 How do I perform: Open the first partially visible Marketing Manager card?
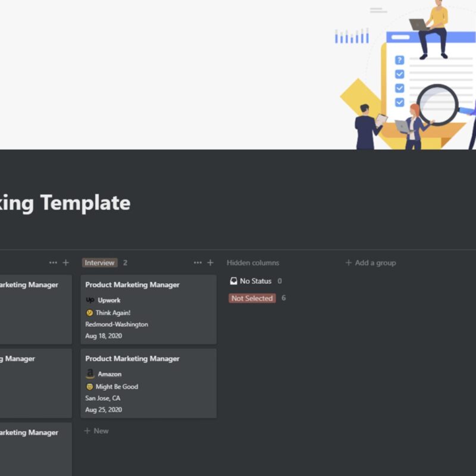(36, 309)
